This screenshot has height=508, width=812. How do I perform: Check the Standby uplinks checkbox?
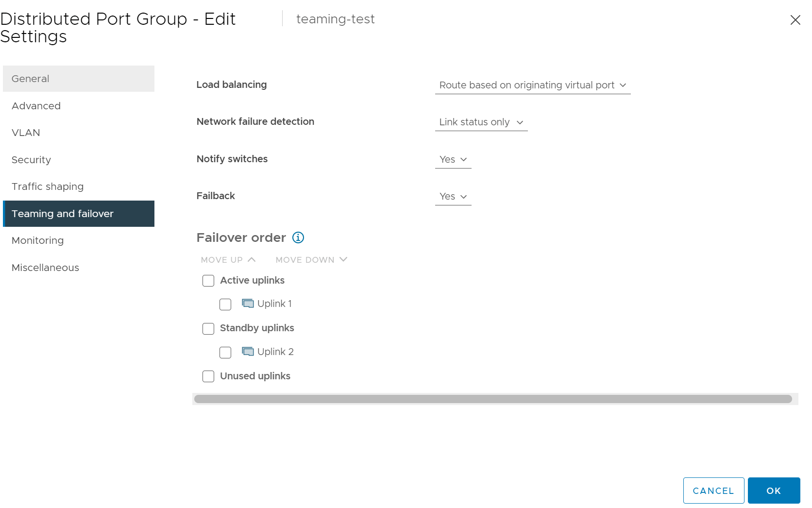click(x=208, y=329)
